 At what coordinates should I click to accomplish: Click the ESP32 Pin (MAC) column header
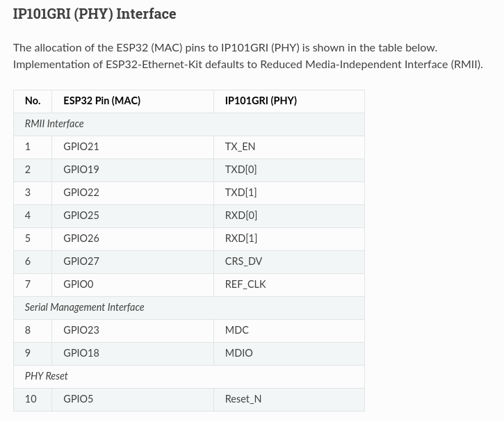(x=132, y=102)
